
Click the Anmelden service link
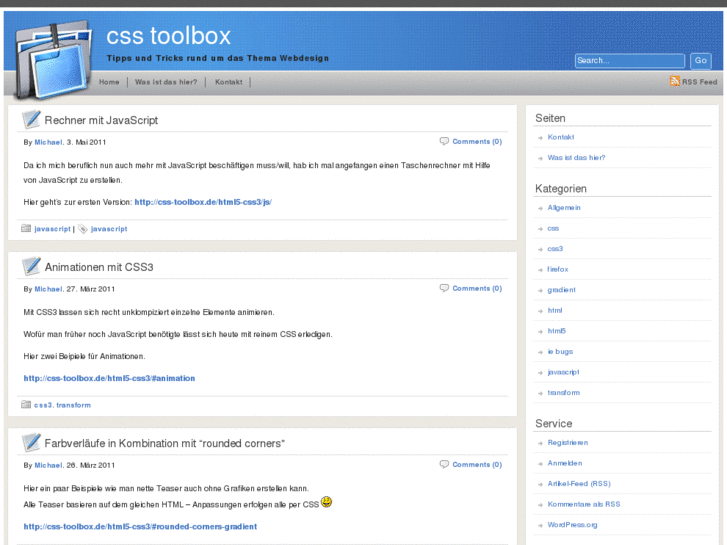click(565, 463)
